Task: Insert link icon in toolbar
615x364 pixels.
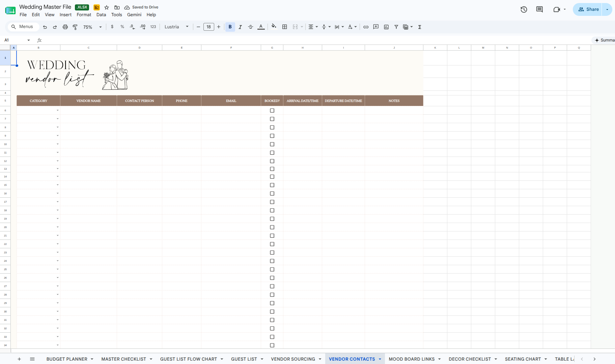Action: [366, 27]
